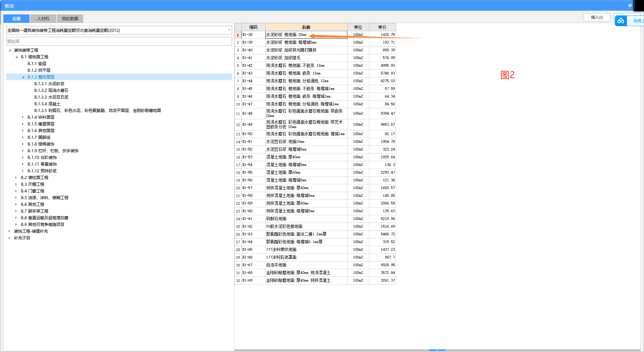This screenshot has width=644, height=352.
Task: Click the 钢丝网 search input field
Action: [119, 42]
